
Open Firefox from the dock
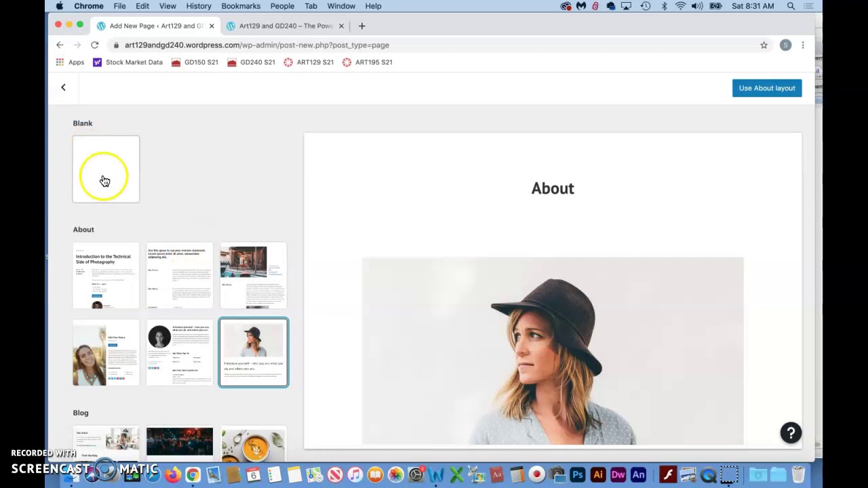pyautogui.click(x=173, y=474)
